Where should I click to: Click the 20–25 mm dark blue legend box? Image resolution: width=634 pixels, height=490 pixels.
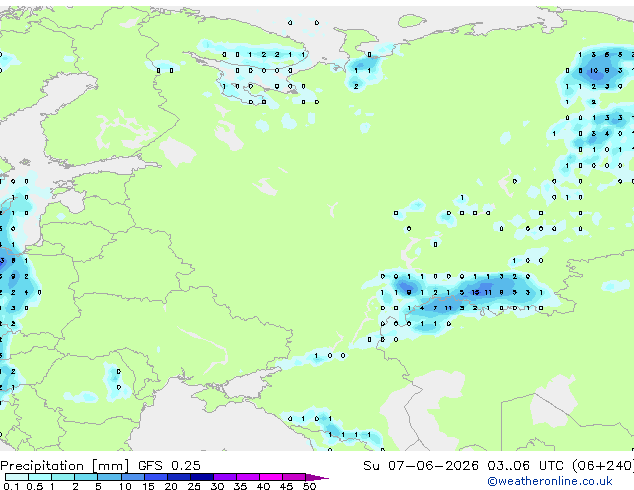point(179,477)
